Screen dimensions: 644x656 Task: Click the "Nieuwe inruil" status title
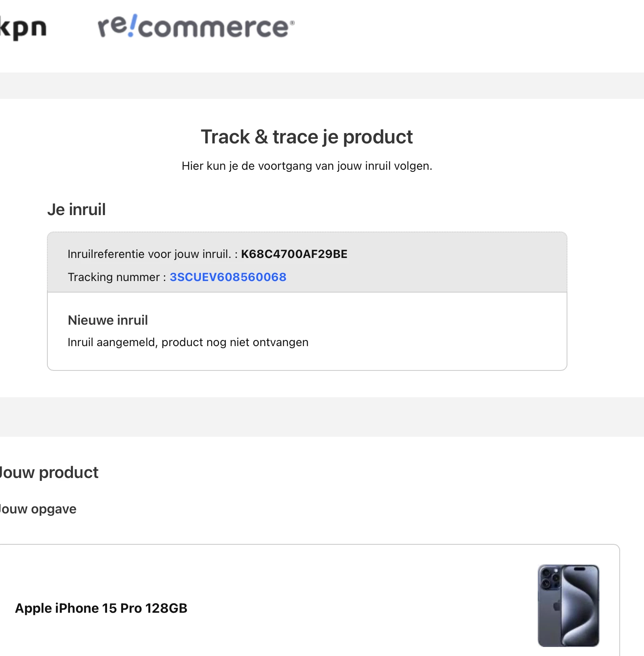pyautogui.click(x=108, y=320)
